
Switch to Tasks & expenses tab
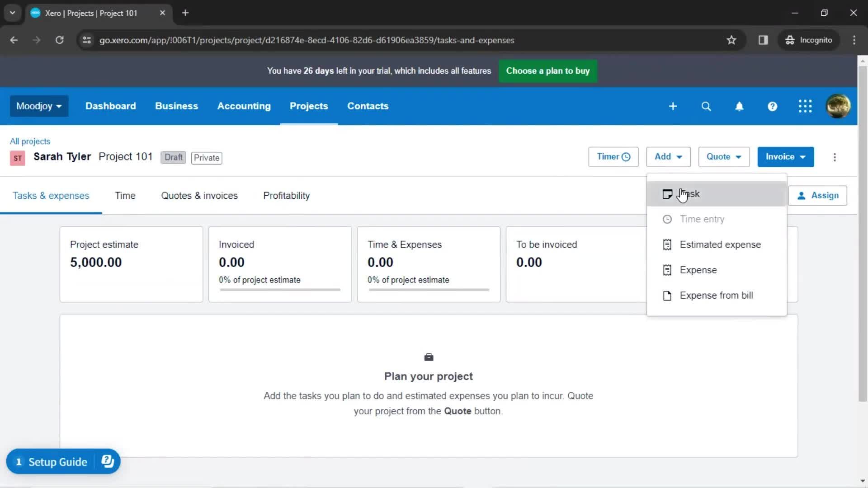pyautogui.click(x=51, y=196)
